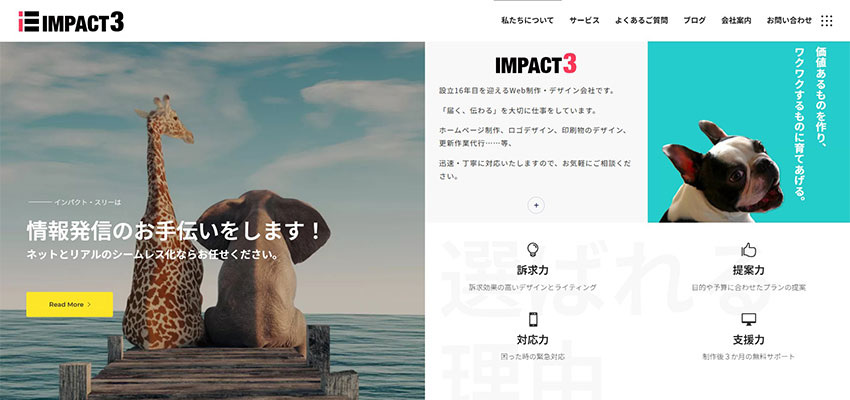This screenshot has width=850, height=400.
Task: Open the 会社案内 nav link
Action: [x=736, y=21]
